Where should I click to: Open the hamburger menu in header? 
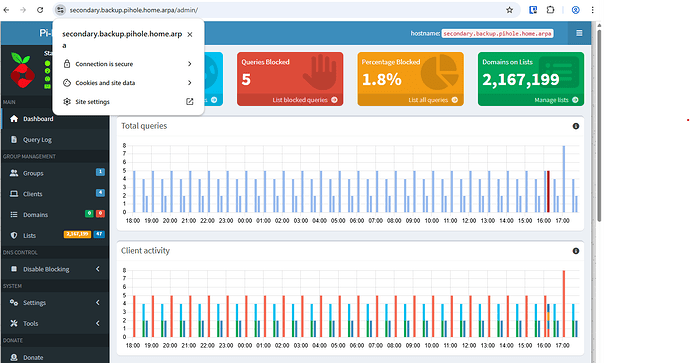point(579,33)
